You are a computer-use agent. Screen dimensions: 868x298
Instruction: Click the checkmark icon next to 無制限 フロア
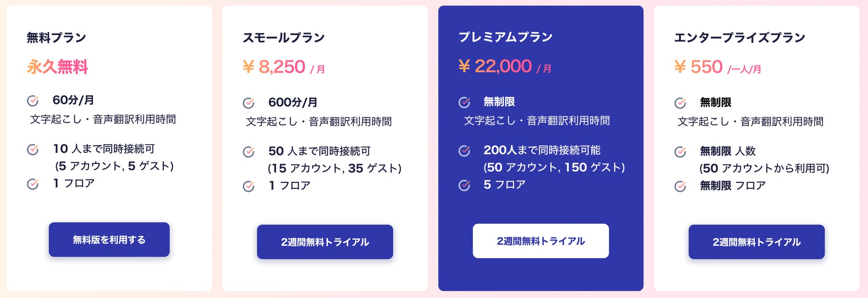(681, 186)
